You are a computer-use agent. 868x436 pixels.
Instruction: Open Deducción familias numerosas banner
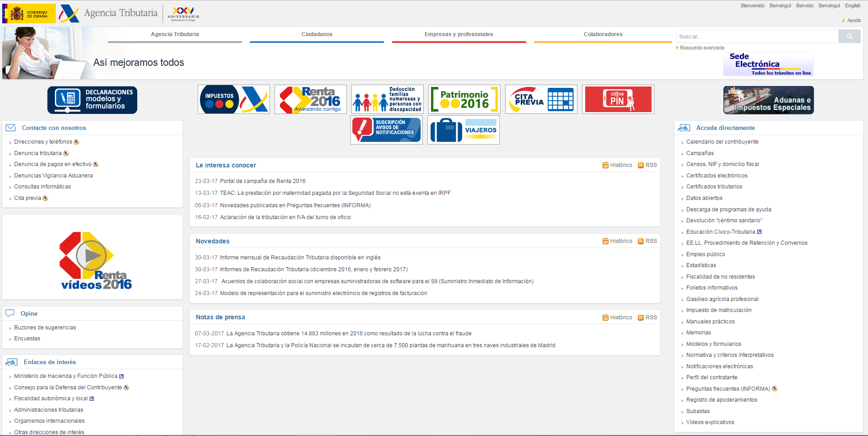(388, 99)
